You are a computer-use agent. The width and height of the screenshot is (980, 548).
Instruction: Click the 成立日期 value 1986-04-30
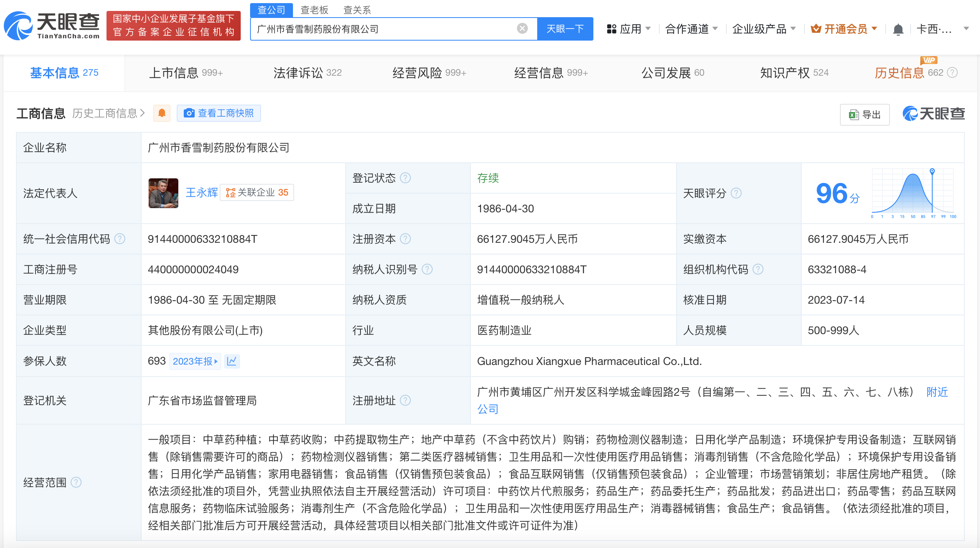click(x=505, y=208)
